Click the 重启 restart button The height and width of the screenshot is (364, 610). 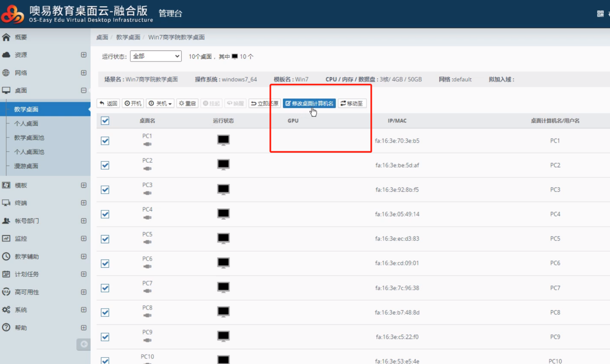pyautogui.click(x=187, y=103)
